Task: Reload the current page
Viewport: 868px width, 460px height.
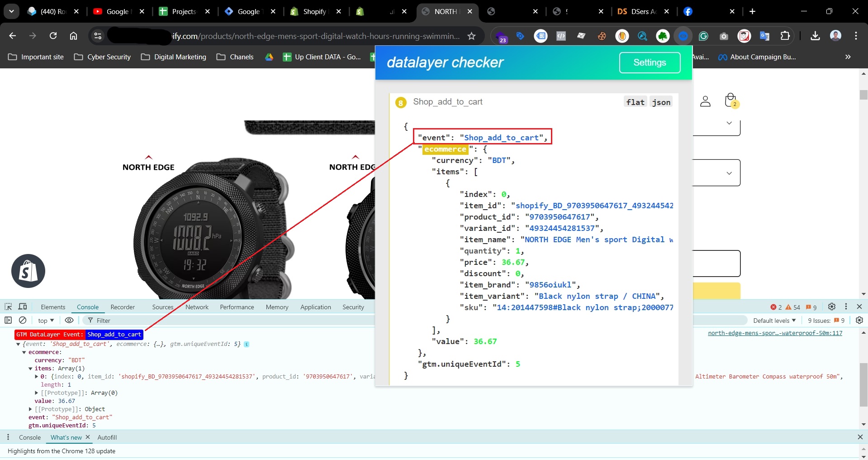Action: point(53,36)
